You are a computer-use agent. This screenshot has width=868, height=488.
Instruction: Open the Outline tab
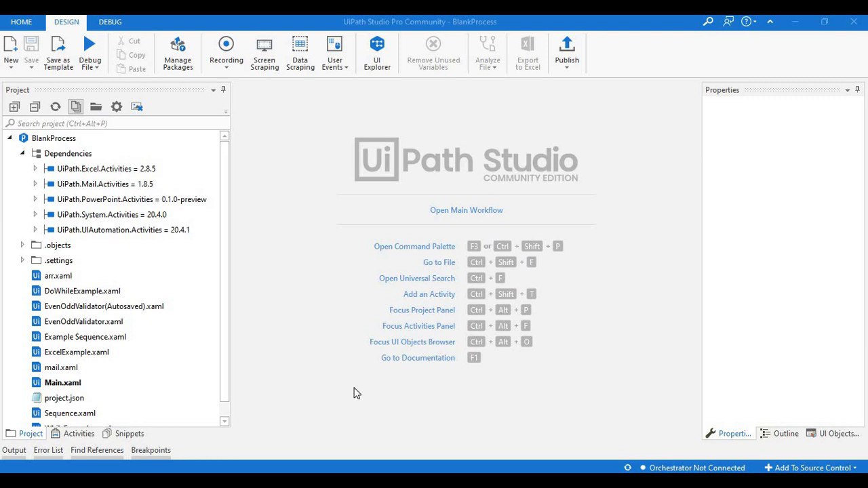(x=779, y=434)
